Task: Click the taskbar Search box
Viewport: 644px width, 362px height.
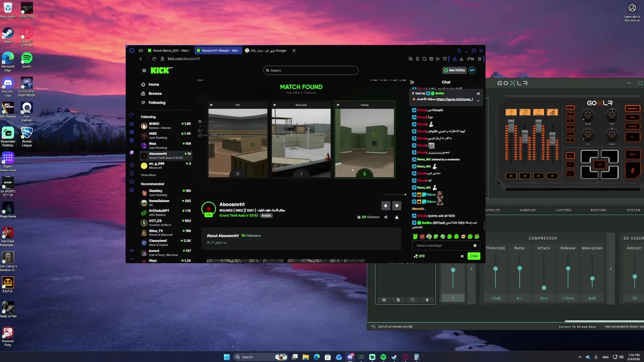Action: click(x=261, y=357)
